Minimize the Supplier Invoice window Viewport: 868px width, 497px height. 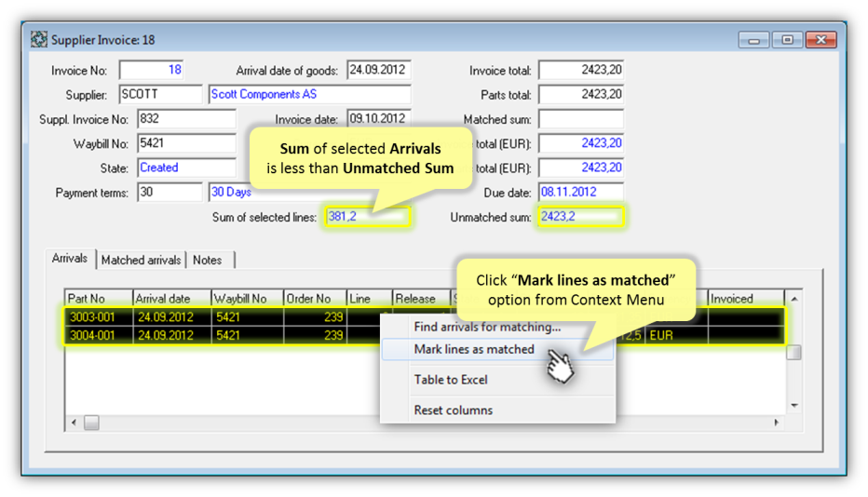coord(753,40)
